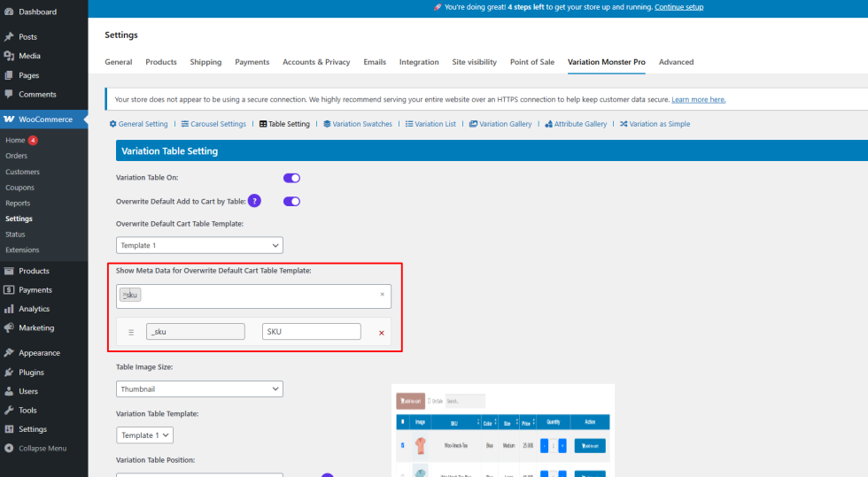Open the Coupons submenu item

[x=19, y=188]
